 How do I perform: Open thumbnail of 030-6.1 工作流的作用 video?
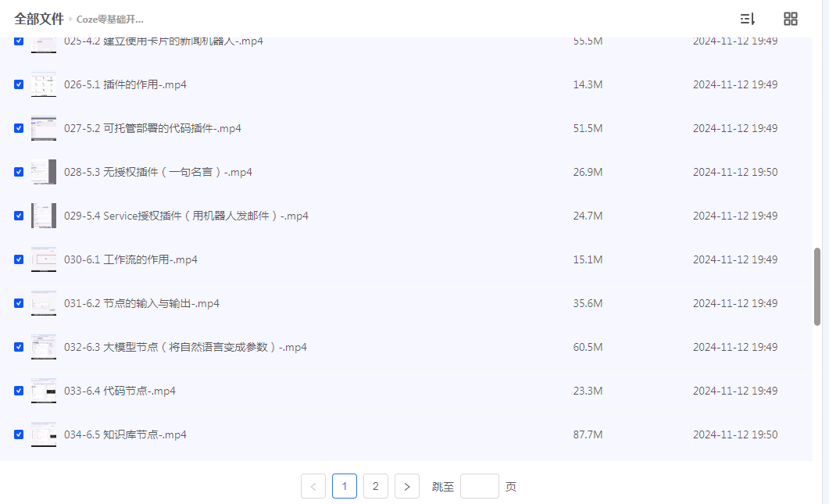coord(44,259)
